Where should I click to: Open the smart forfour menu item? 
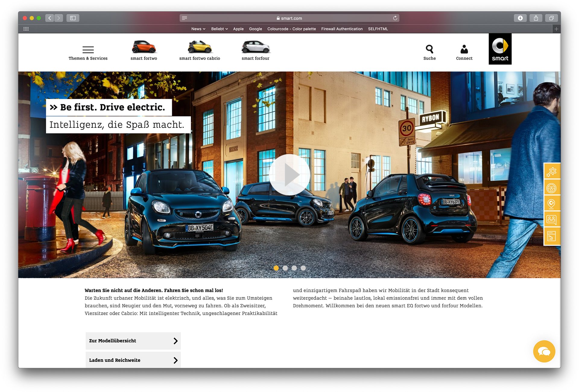[255, 50]
